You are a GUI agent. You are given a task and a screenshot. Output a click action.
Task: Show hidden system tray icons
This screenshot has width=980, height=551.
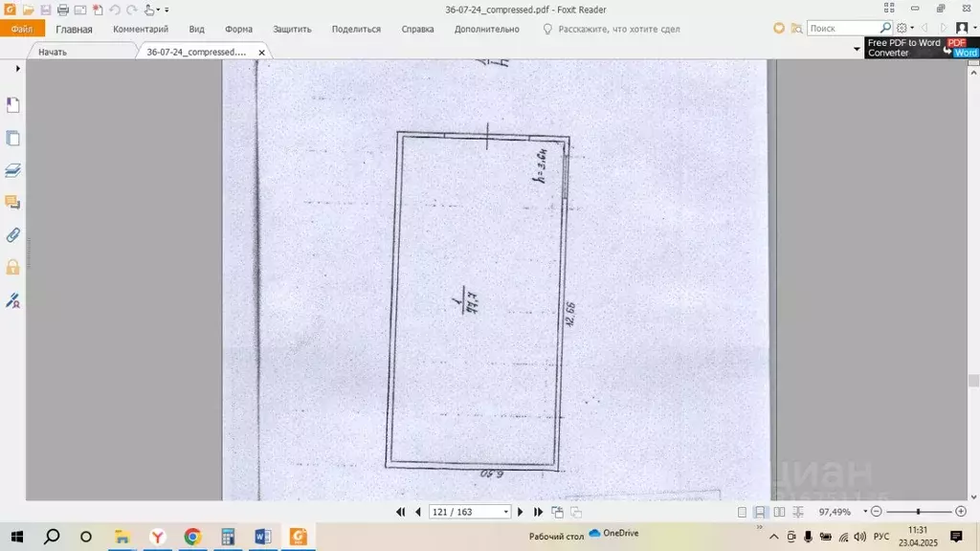point(773,537)
